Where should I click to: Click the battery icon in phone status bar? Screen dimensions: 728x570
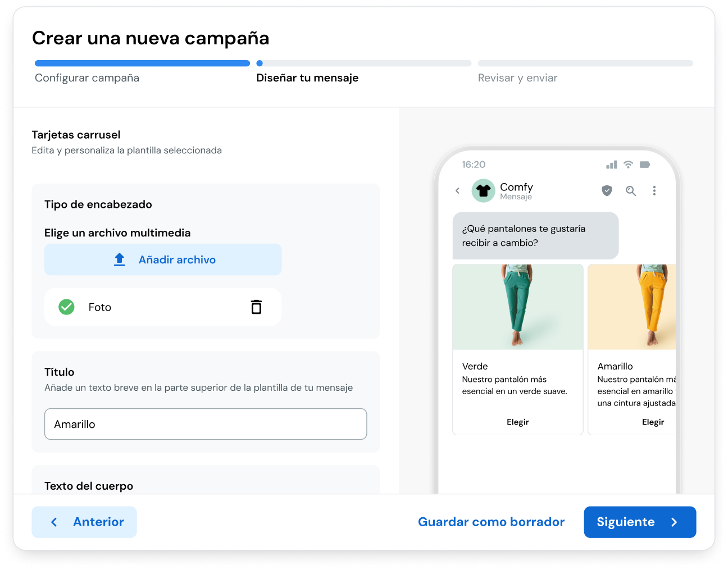point(645,165)
